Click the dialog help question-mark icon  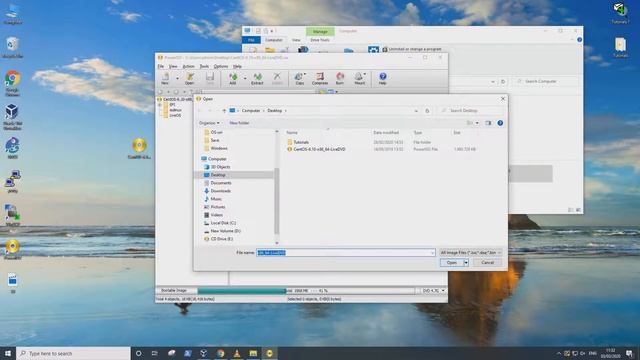tap(500, 123)
